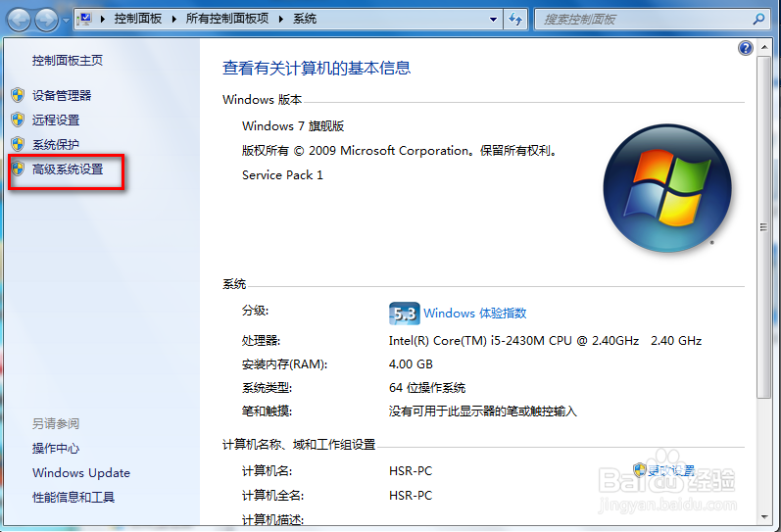Click shield icon beside 设备管理器
The height and width of the screenshot is (532, 781).
click(x=18, y=95)
